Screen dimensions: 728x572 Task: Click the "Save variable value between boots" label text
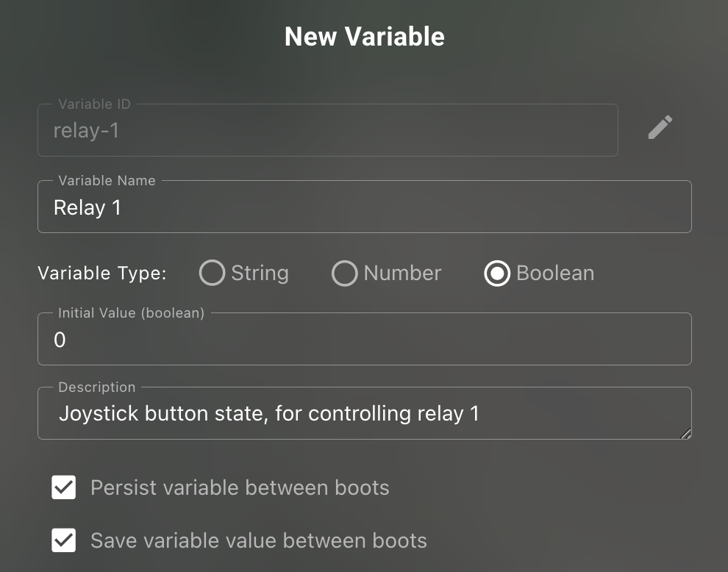coord(259,541)
